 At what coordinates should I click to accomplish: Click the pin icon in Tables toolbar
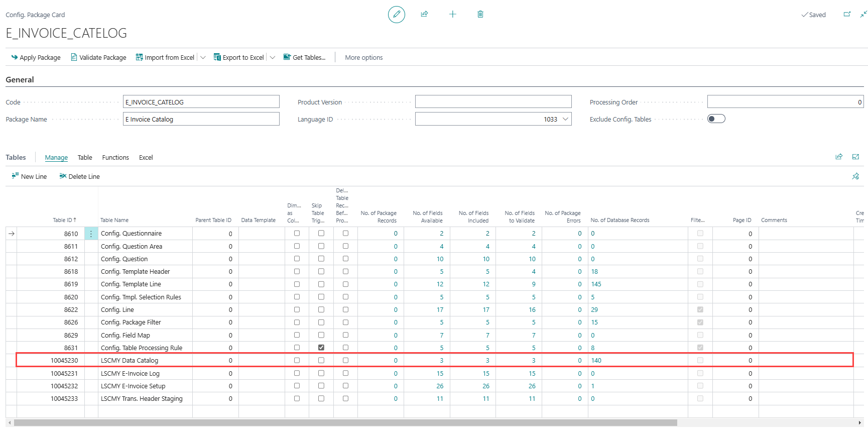[855, 176]
